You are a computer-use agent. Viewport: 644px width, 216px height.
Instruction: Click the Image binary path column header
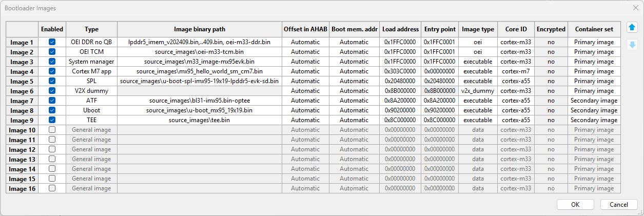199,29
